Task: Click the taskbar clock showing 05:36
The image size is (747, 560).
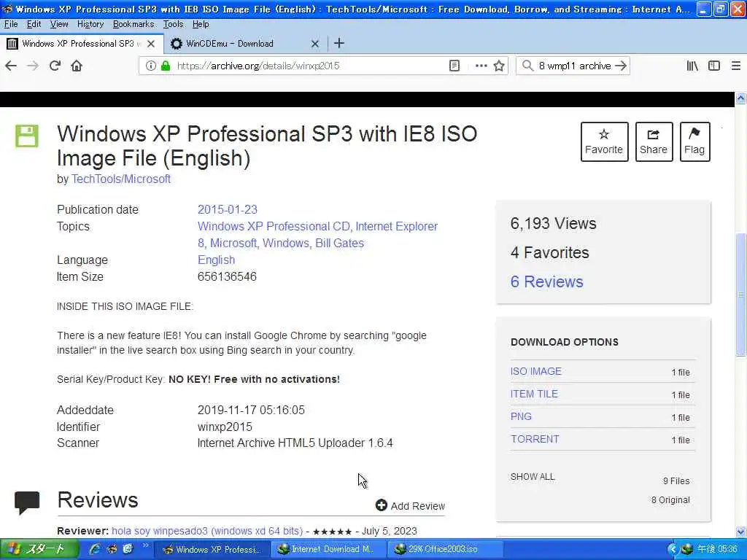Action: point(717,550)
